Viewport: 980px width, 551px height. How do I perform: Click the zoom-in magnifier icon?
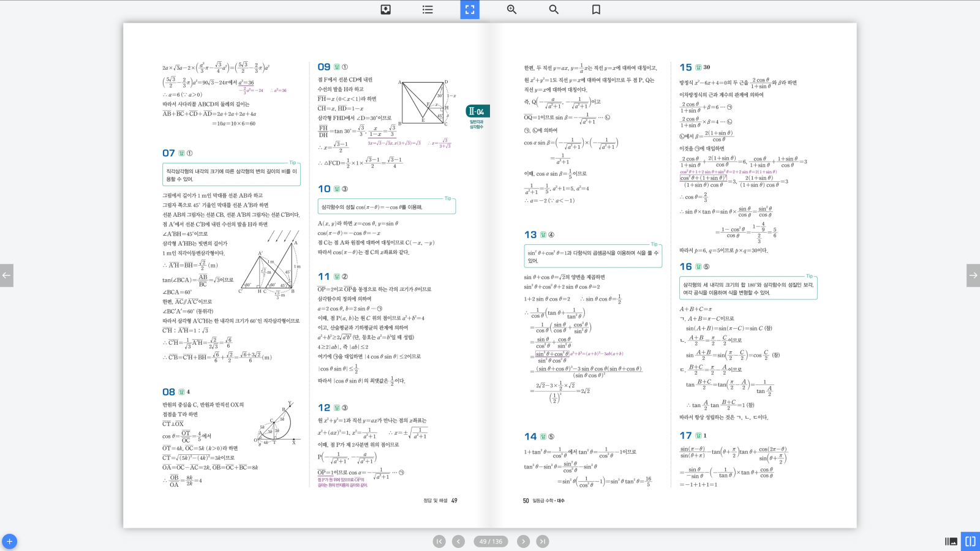tap(511, 9)
